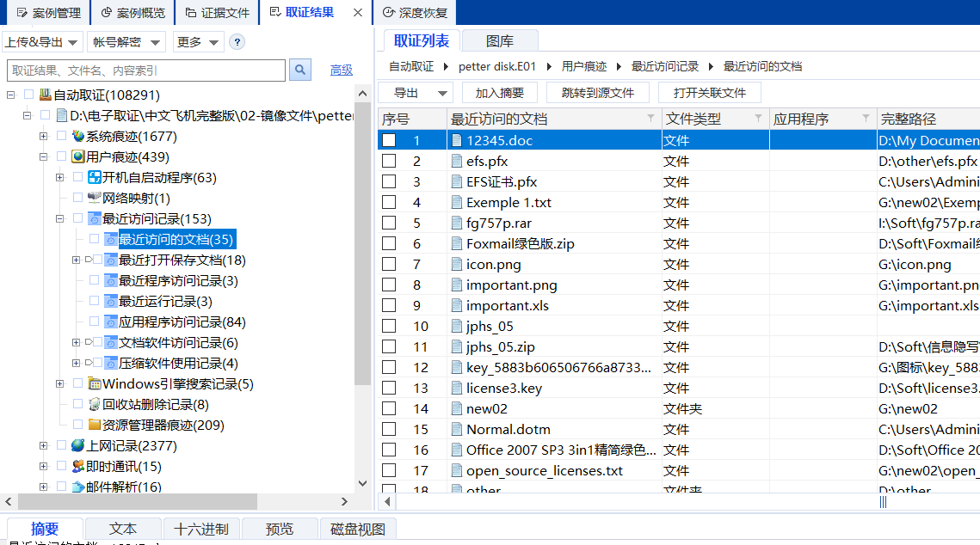Expand the 系统痕迹 node
This screenshot has width=980, height=545.
pyautogui.click(x=43, y=136)
